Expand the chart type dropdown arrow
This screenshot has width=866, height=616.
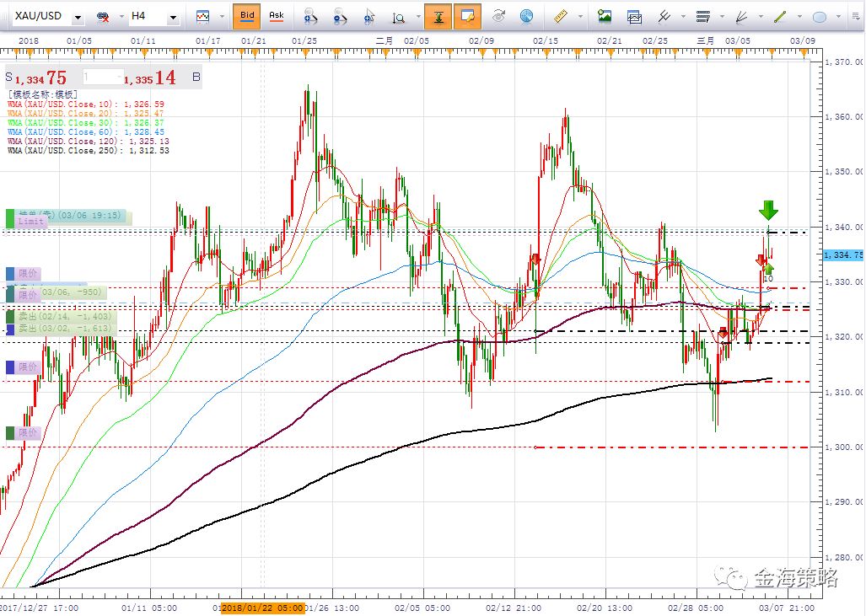tap(222, 17)
